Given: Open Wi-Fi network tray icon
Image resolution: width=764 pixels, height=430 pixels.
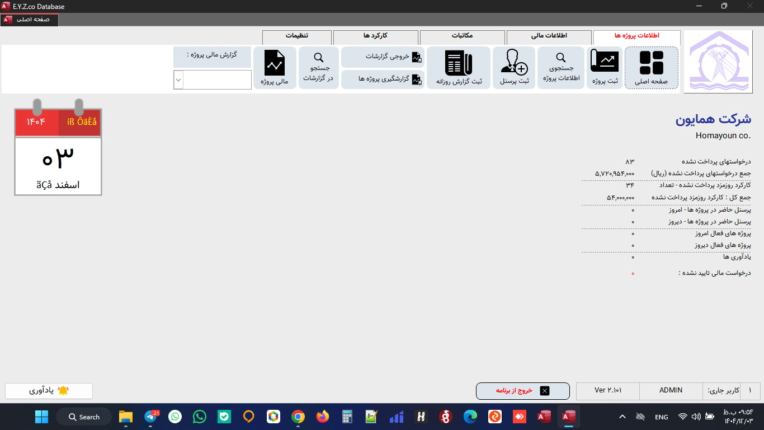Looking at the screenshot, I should coord(683,417).
